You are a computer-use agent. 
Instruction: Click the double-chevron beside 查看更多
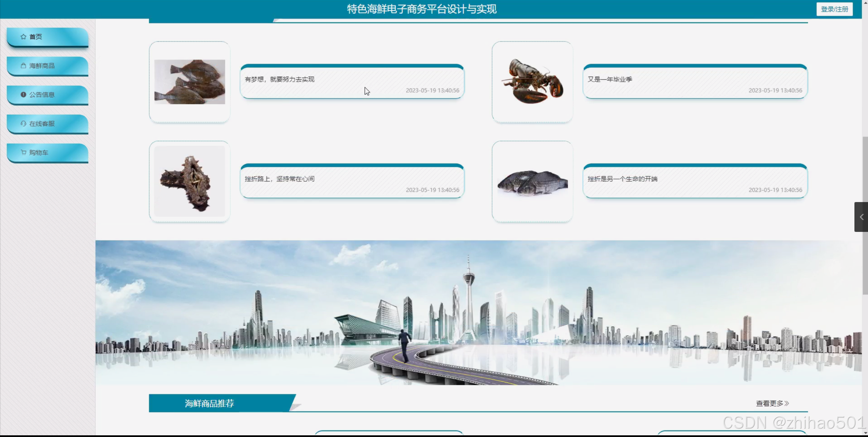[x=787, y=403]
